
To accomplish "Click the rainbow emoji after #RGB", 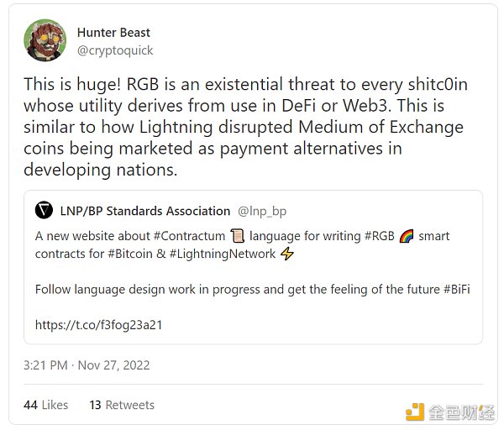I will point(406,236).
